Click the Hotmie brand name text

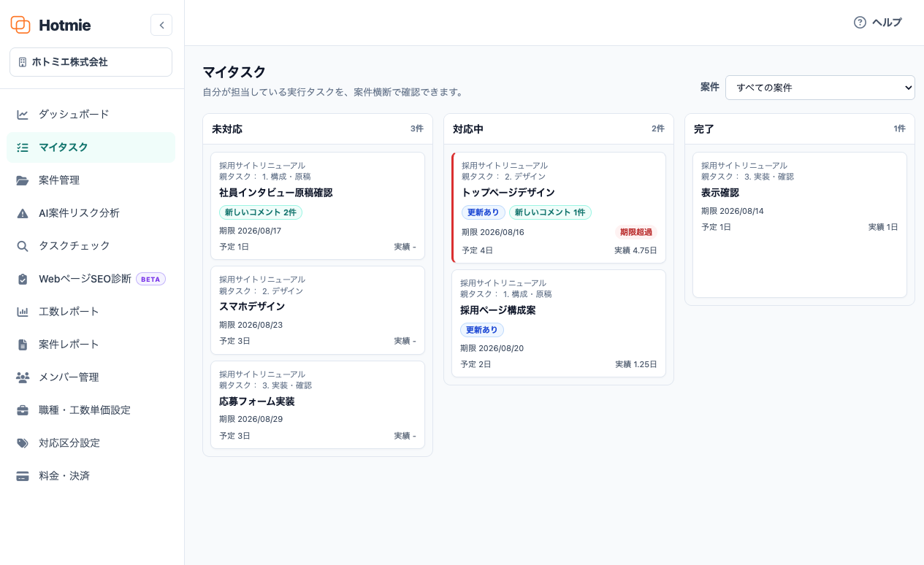(x=64, y=25)
